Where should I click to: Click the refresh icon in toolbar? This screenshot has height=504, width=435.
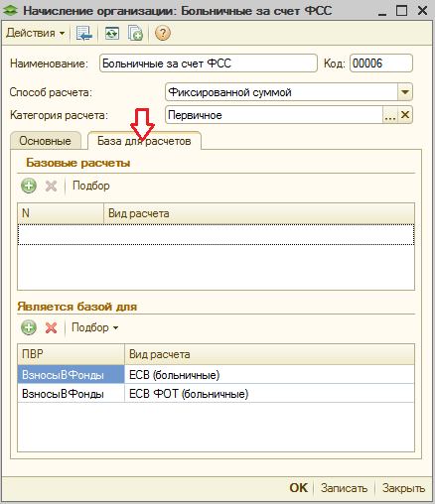coord(112,34)
